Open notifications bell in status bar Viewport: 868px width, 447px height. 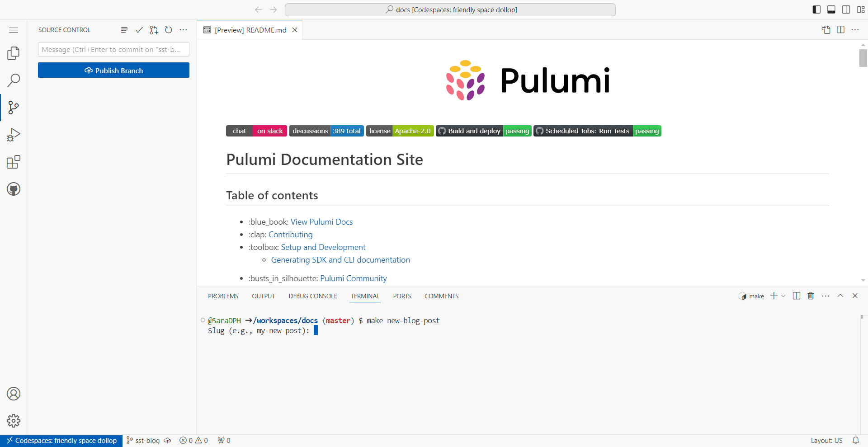point(856,441)
